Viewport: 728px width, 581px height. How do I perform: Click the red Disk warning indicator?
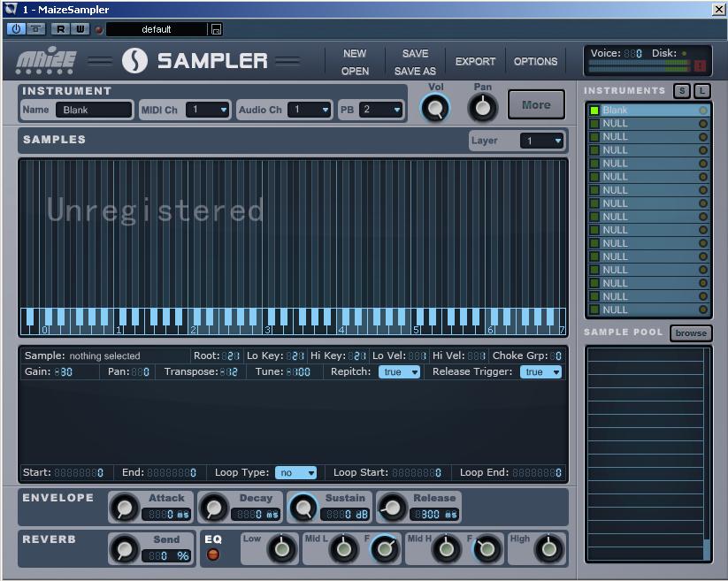point(700,66)
